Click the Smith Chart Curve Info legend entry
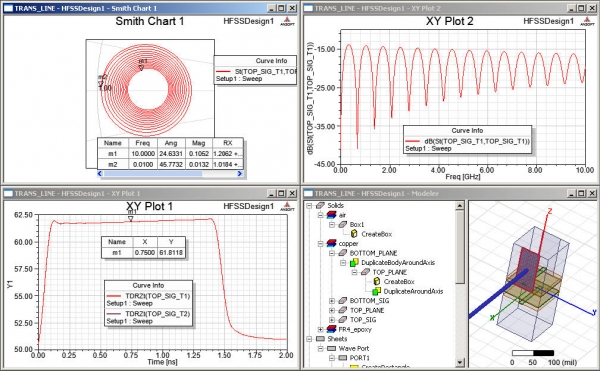 [x=256, y=71]
